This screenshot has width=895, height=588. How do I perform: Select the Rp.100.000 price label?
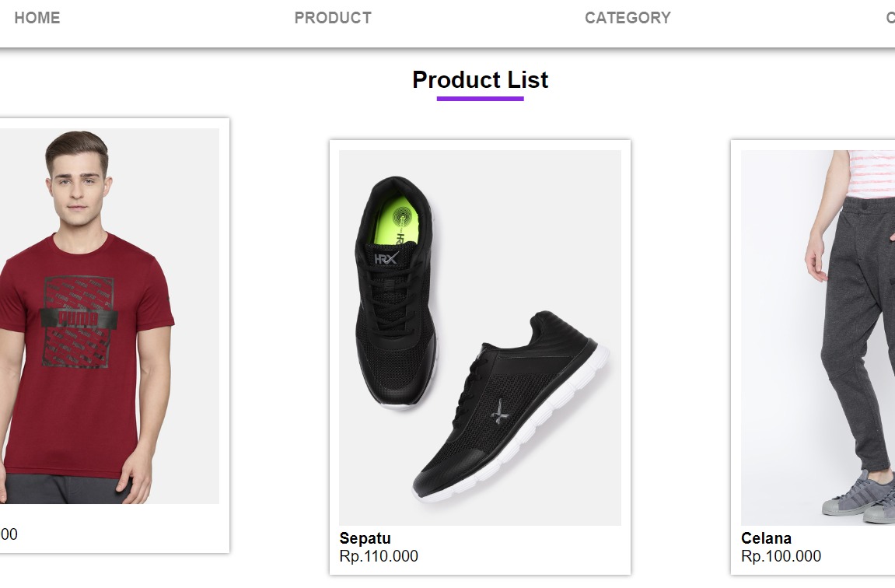[781, 556]
